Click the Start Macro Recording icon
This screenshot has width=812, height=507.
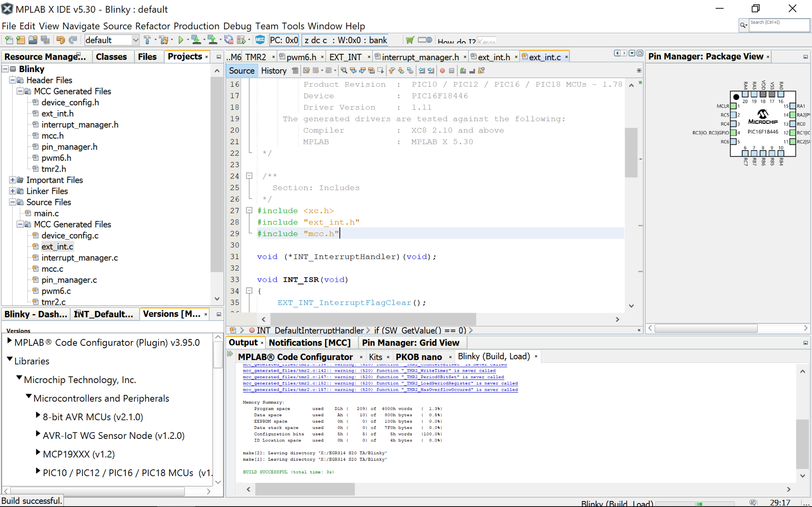[x=442, y=71]
